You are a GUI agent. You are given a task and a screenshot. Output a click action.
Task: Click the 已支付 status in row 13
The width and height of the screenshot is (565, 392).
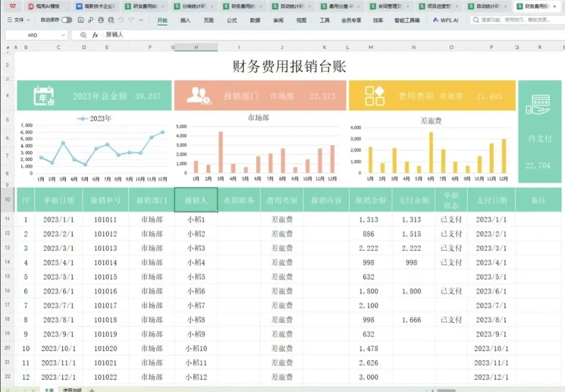click(451, 248)
